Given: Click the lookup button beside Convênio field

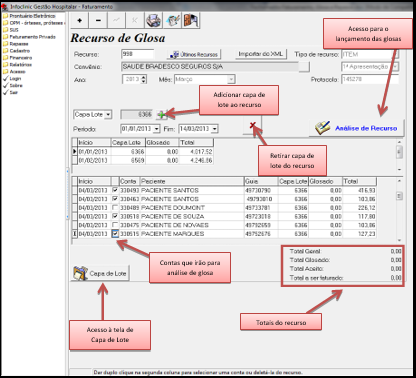Looking at the screenshot, I should pos(304,67).
